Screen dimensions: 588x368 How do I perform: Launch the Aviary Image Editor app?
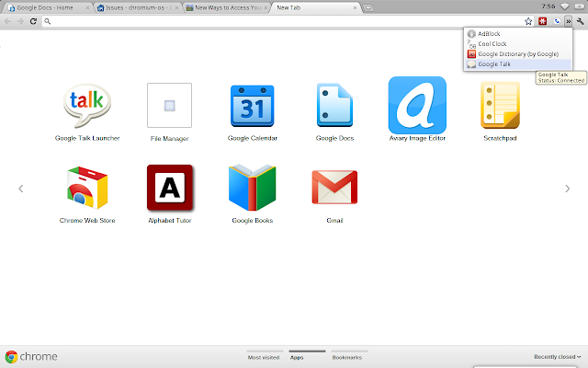pyautogui.click(x=417, y=105)
